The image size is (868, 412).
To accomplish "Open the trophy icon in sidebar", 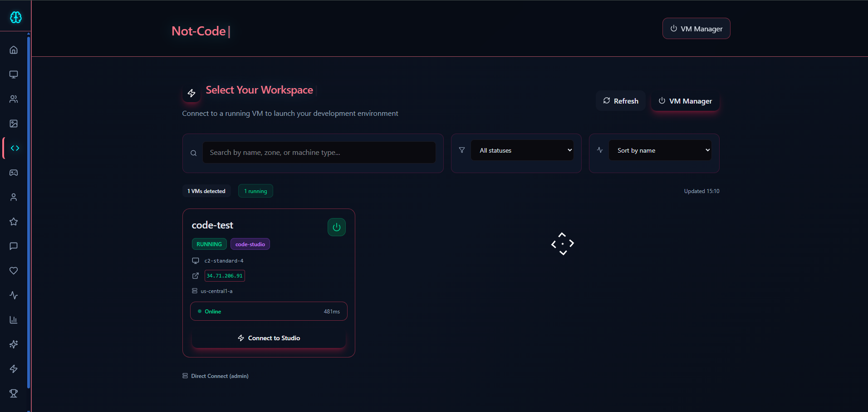I will point(14,393).
